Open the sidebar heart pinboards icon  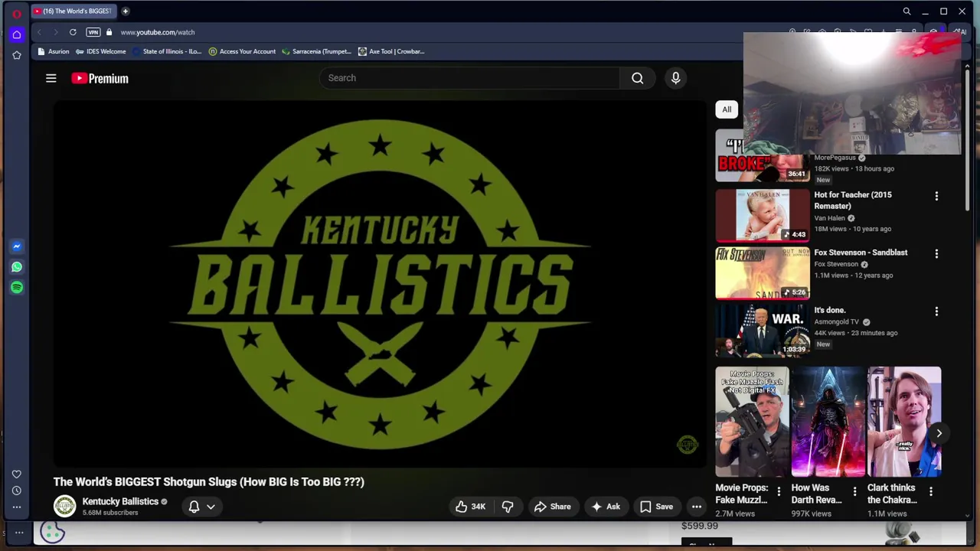tap(17, 474)
